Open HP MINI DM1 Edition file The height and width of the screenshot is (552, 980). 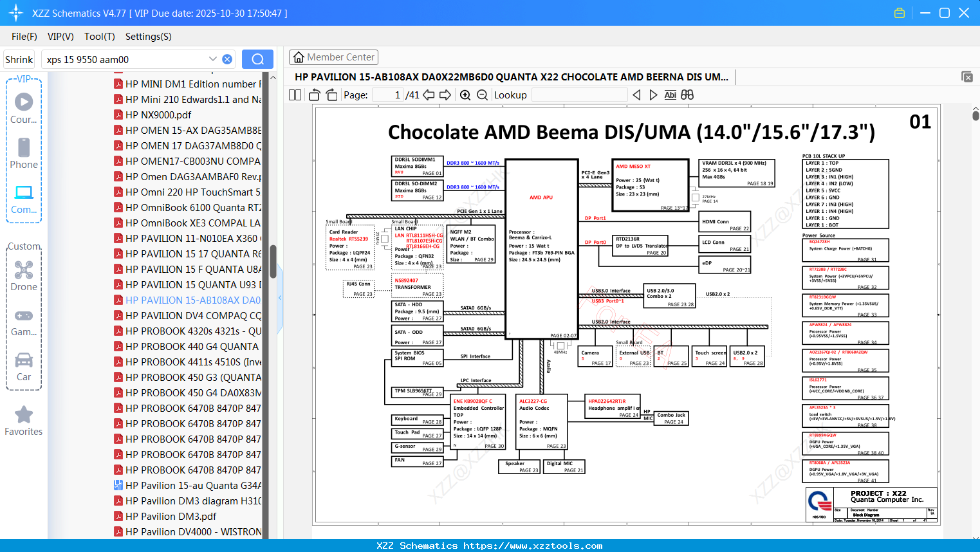click(x=187, y=84)
